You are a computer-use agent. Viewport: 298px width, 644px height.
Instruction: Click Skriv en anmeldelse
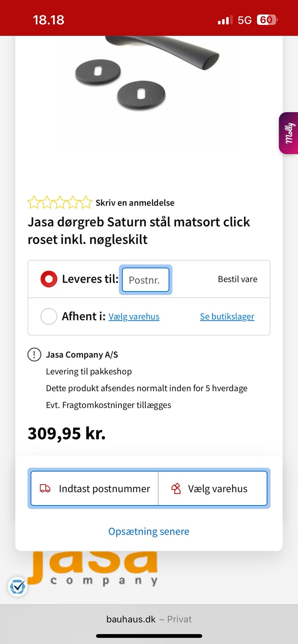click(x=135, y=203)
